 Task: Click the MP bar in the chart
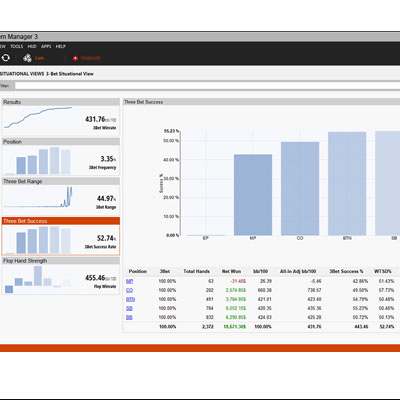(253, 195)
